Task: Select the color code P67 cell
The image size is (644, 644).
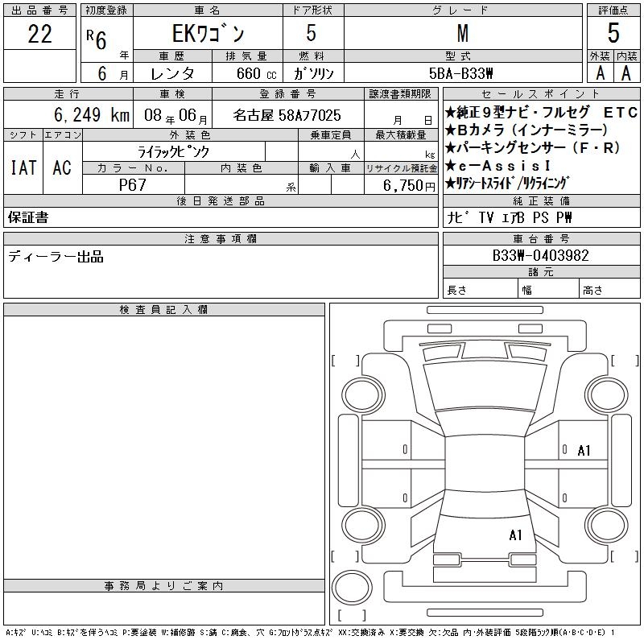Action: [133, 185]
